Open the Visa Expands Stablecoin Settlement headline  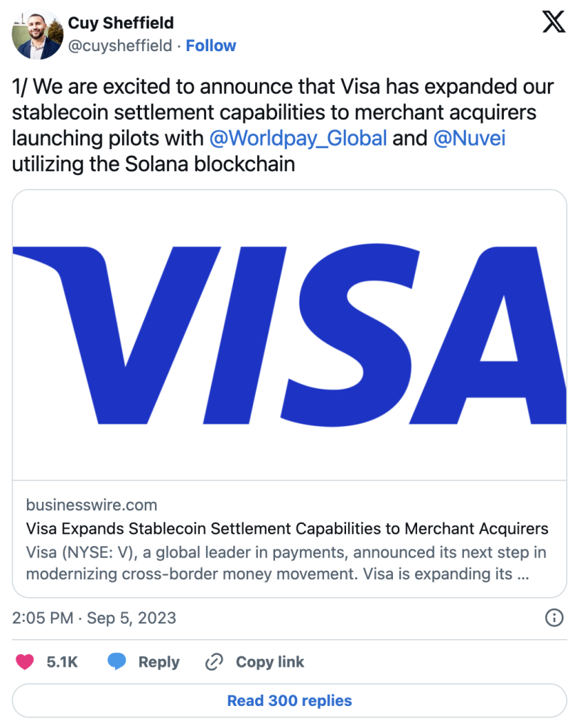tap(287, 529)
